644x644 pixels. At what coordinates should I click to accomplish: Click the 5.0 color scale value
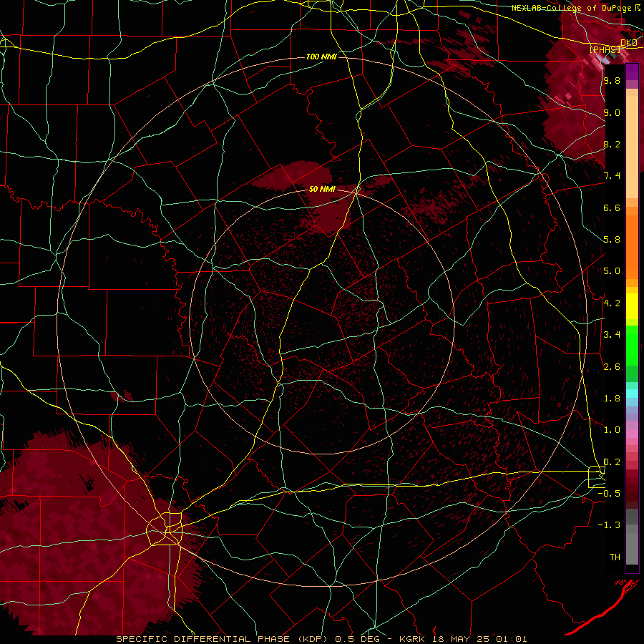(612, 271)
